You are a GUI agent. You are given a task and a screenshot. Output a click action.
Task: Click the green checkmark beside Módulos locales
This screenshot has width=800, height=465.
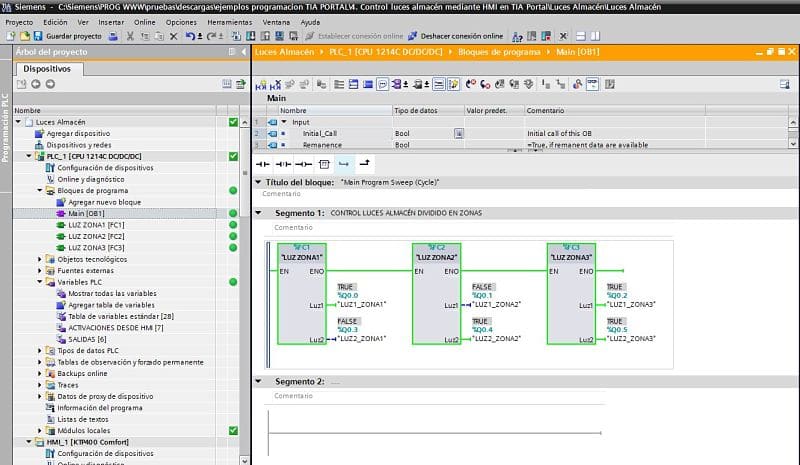click(233, 430)
